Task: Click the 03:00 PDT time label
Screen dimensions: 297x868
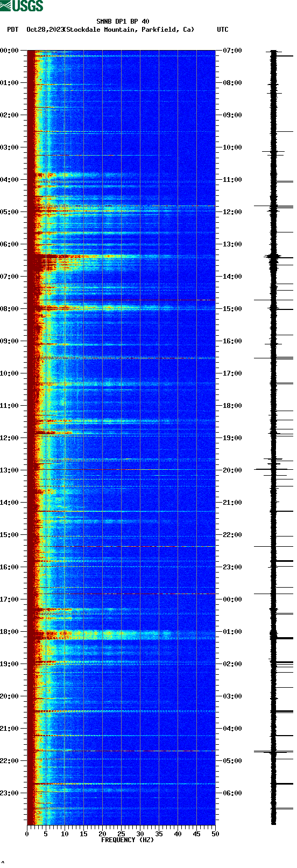Action: [x=9, y=147]
